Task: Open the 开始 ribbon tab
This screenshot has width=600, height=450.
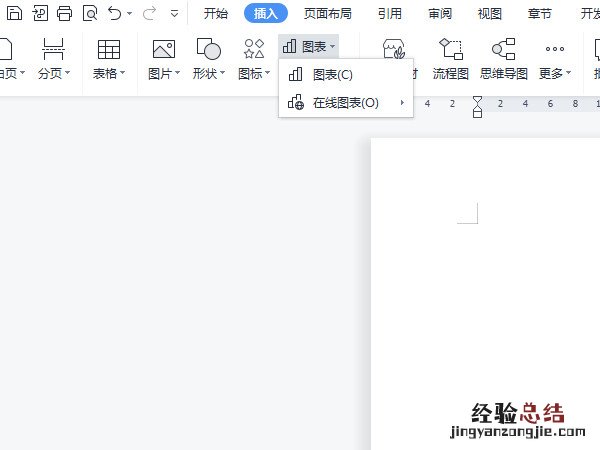Action: pos(216,13)
